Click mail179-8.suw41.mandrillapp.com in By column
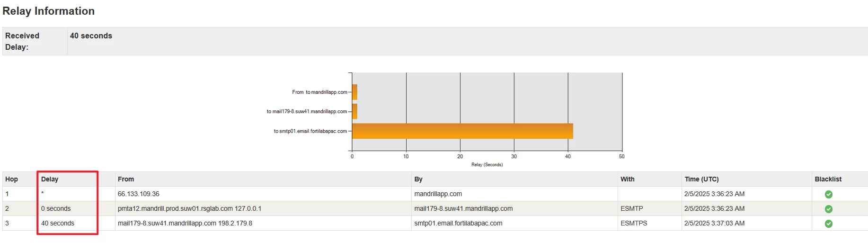Screen dimensions: 868x243 [x=463, y=208]
